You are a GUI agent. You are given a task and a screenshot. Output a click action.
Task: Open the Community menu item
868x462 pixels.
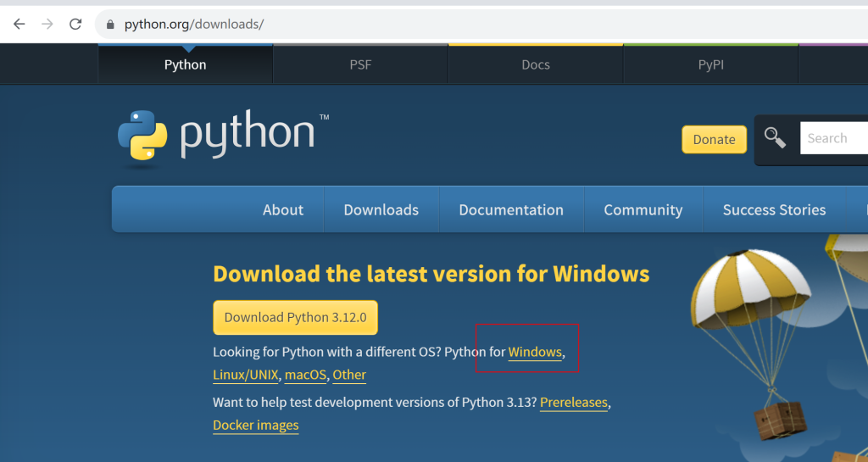click(643, 209)
